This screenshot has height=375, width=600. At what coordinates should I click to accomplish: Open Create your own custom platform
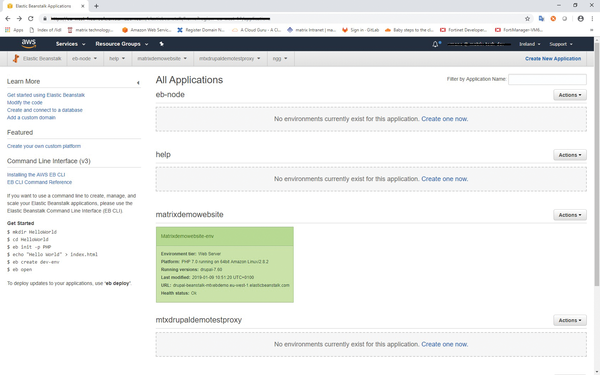click(44, 146)
